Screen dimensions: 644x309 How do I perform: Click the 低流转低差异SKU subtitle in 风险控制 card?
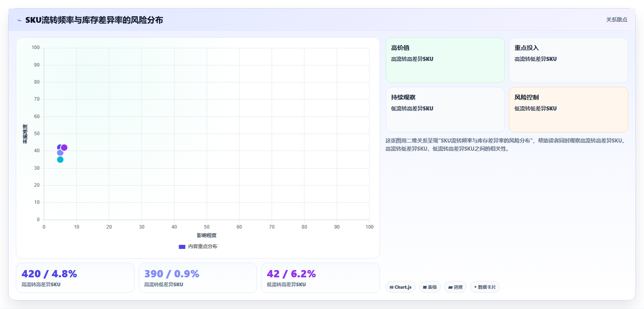point(535,108)
